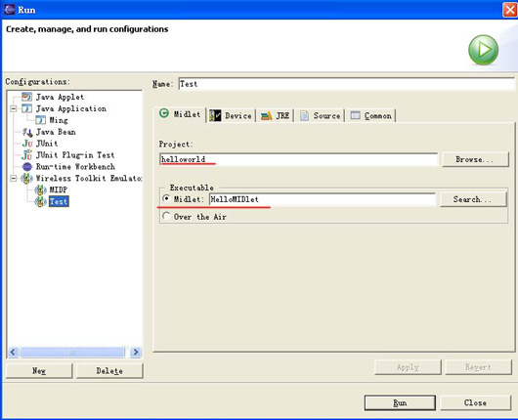The height and width of the screenshot is (420, 518).
Task: Click the Run-time Workbench icon
Action: click(x=27, y=167)
